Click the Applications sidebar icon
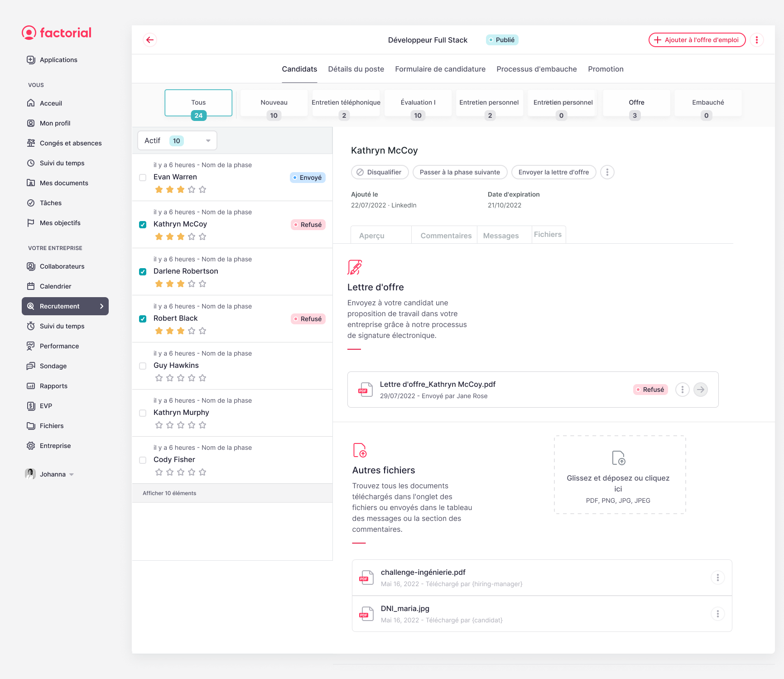This screenshot has width=784, height=679. (x=31, y=60)
